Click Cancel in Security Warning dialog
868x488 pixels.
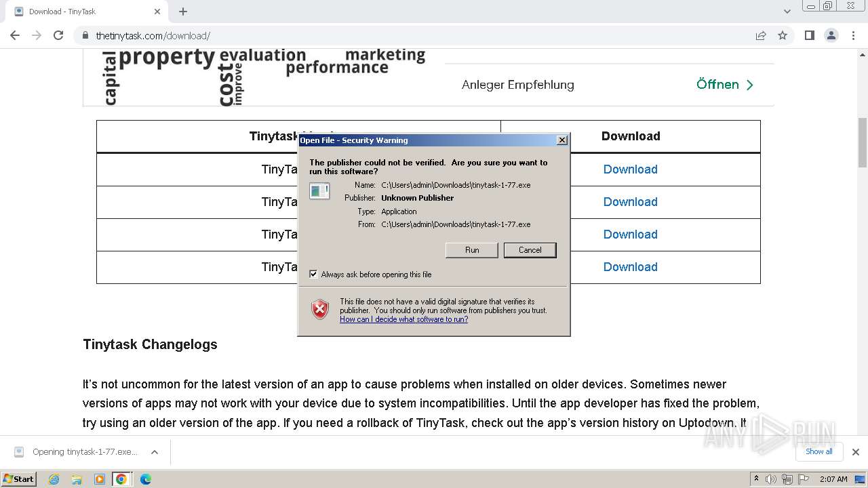530,250
